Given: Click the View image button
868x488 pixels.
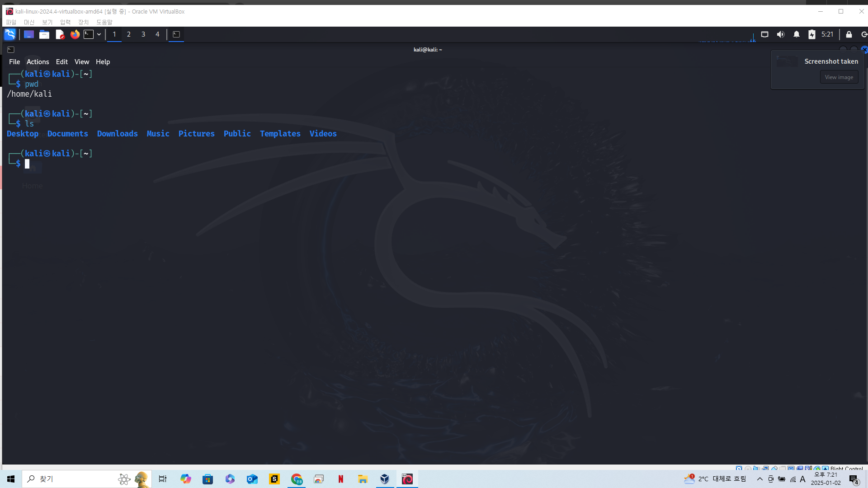Looking at the screenshot, I should (839, 77).
